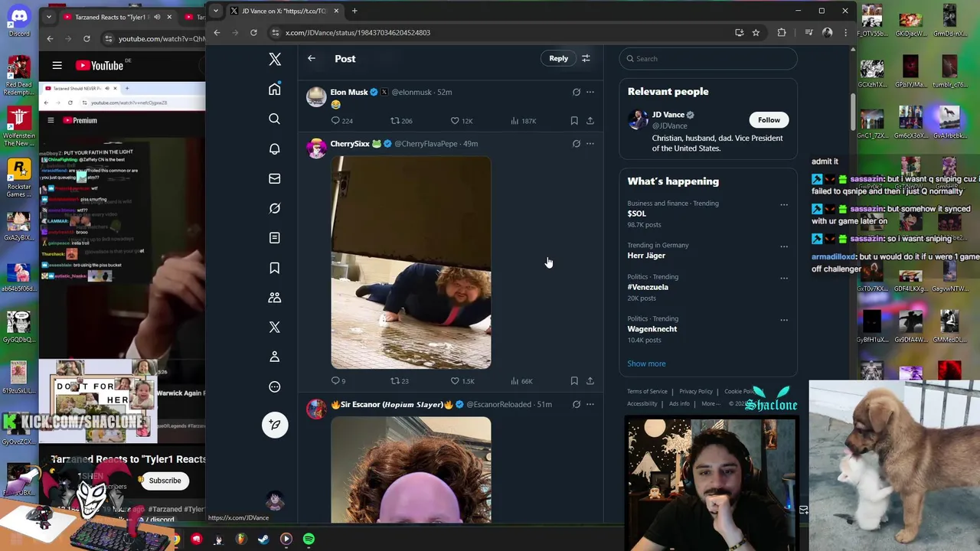
Task: Open Steam from taskbar
Action: click(x=263, y=539)
